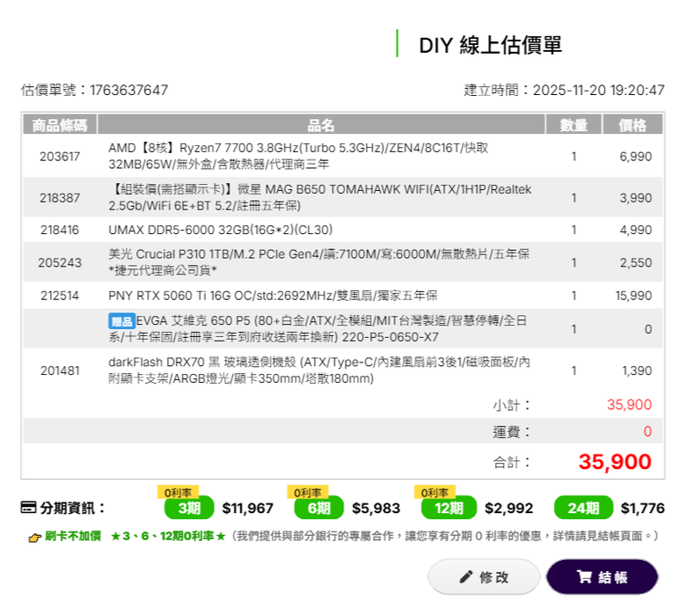The height and width of the screenshot is (616, 686).
Task: Select the 6期 installment badge
Action: click(x=319, y=508)
